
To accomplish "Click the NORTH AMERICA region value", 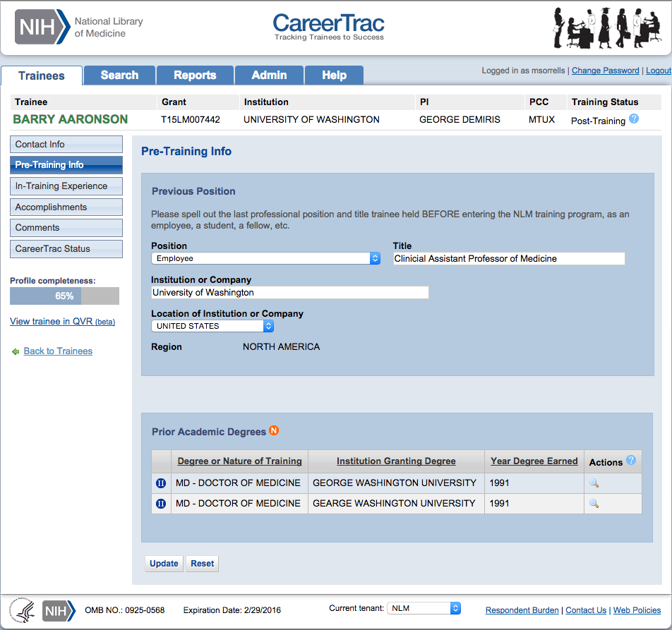I will pos(281,347).
